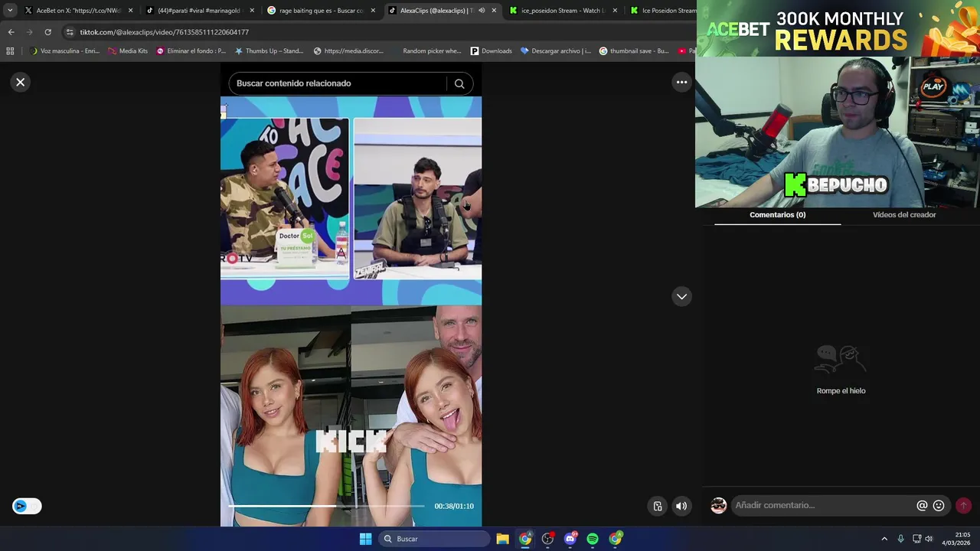The image size is (980, 551).
Task: Show hidden system tray icons chevron
Action: point(884,539)
